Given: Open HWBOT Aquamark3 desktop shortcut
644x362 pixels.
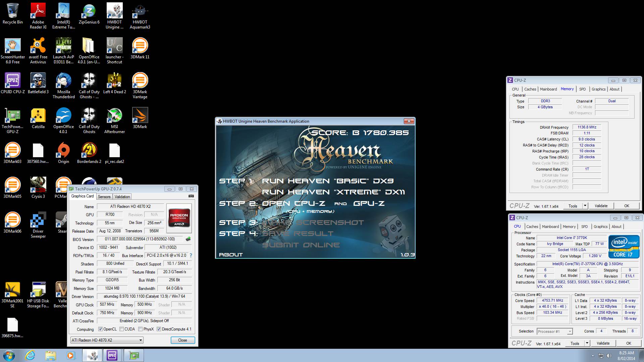Looking at the screenshot, I should [x=140, y=16].
